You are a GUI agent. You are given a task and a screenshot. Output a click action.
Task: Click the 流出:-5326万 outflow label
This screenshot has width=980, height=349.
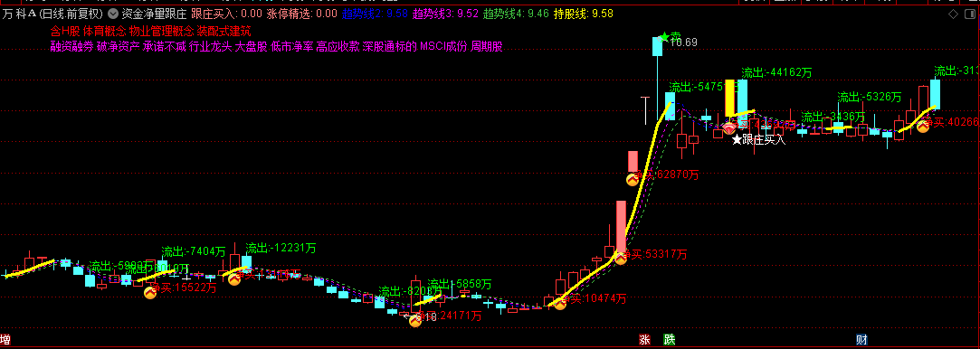(x=870, y=97)
